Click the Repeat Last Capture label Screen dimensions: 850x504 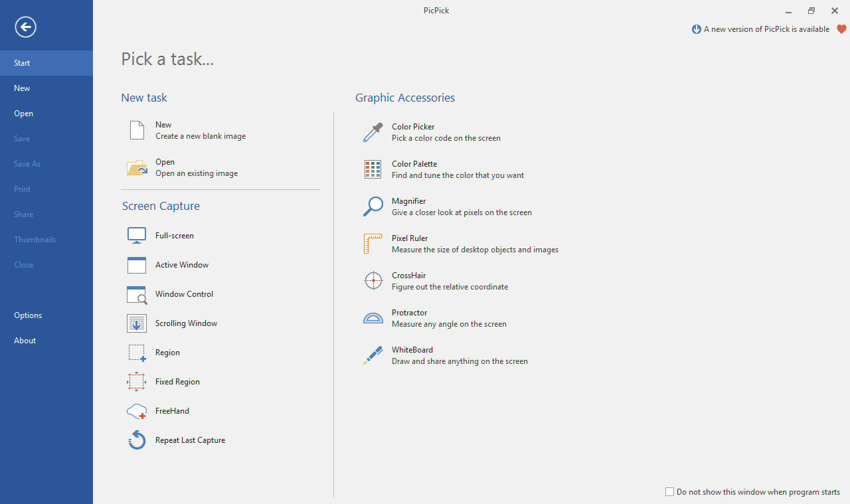coord(191,440)
